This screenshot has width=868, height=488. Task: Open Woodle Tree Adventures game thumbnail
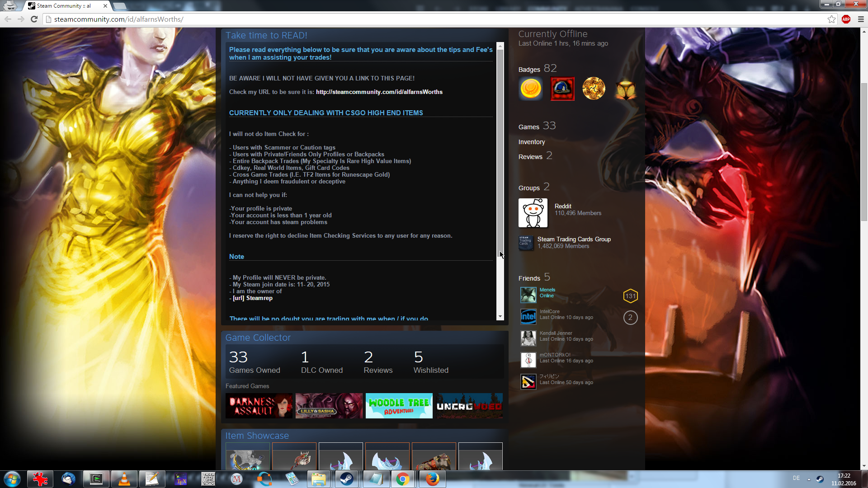pyautogui.click(x=399, y=406)
